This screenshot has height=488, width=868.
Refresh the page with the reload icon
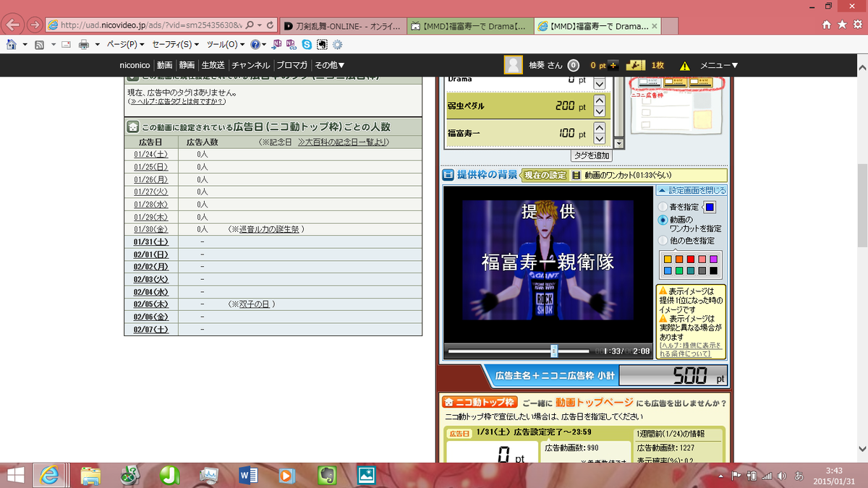[x=270, y=25]
